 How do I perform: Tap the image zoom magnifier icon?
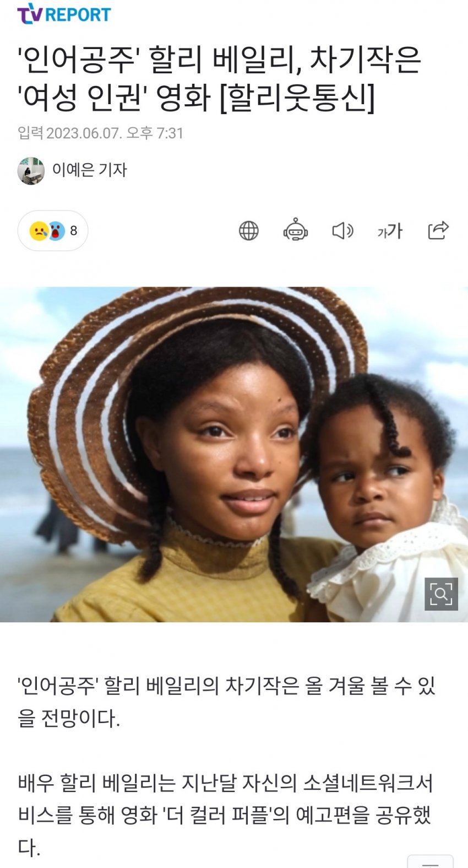point(441,594)
